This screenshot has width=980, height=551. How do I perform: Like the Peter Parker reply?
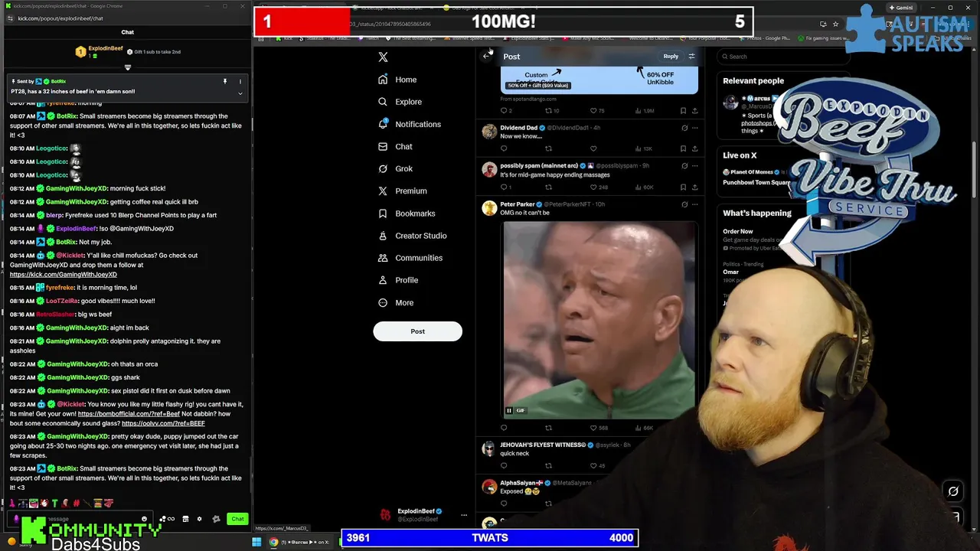(x=593, y=428)
